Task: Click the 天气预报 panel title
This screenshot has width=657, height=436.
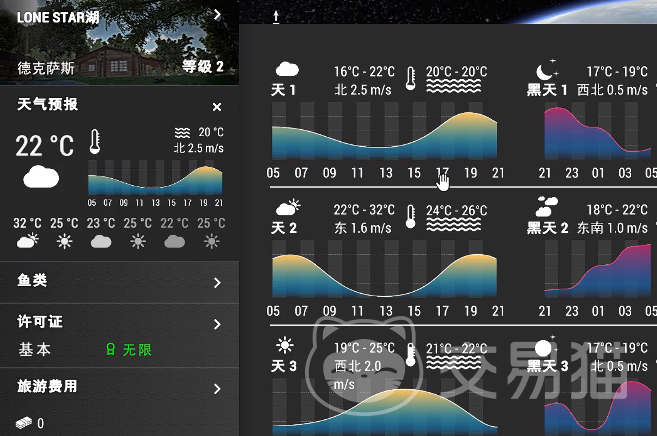Action: pyautogui.click(x=47, y=104)
